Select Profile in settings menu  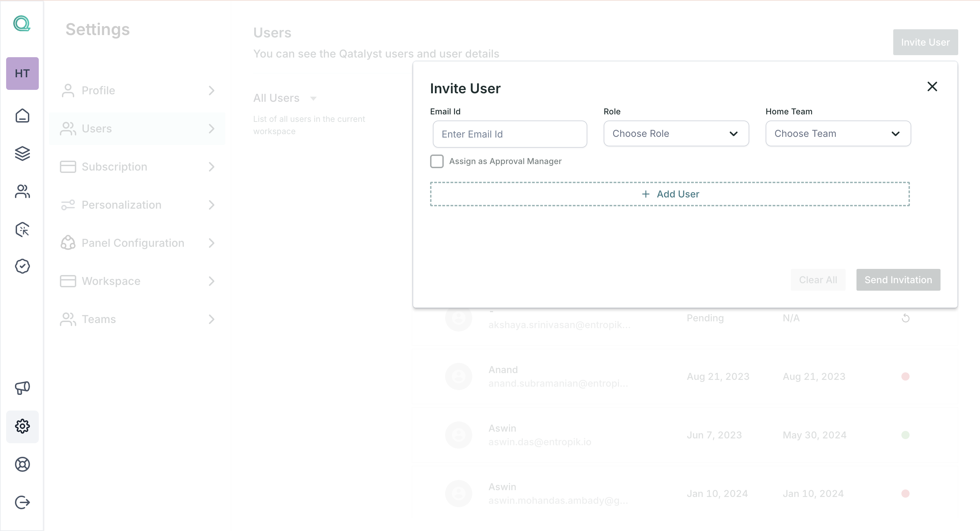click(x=137, y=91)
